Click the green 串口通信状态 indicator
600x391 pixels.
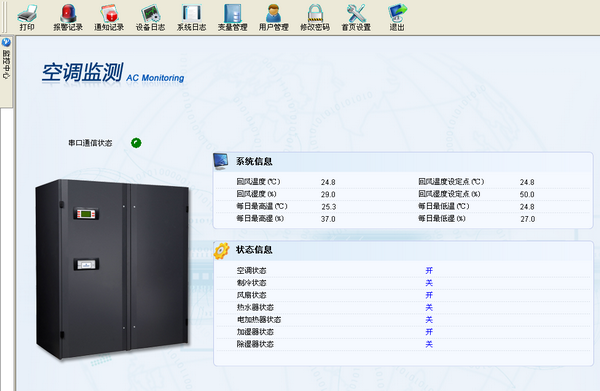point(136,143)
